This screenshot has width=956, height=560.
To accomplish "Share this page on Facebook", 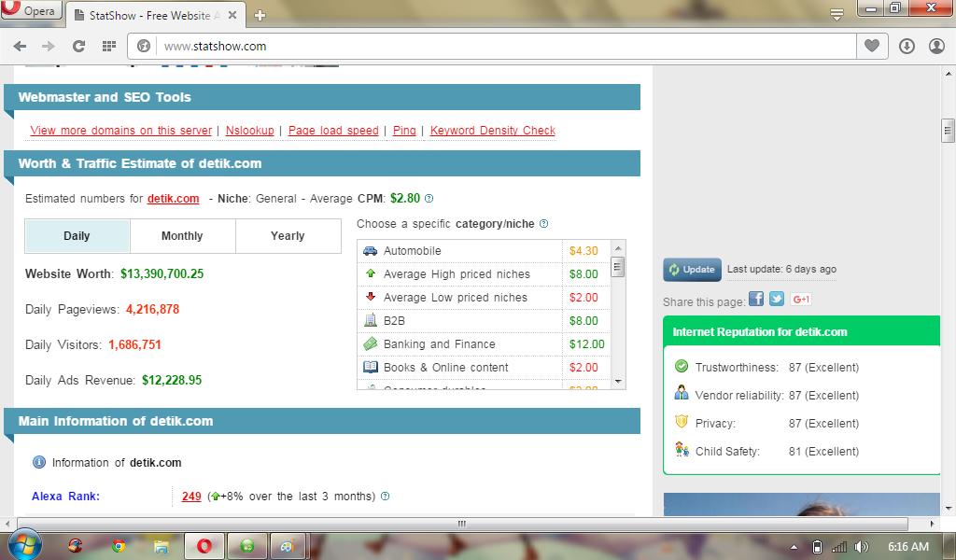I will coord(756,299).
